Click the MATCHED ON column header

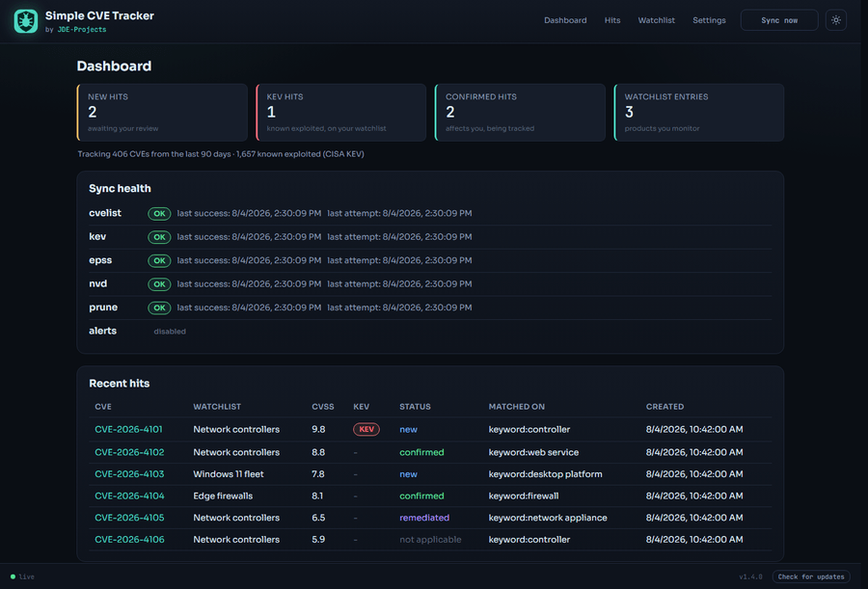point(517,406)
